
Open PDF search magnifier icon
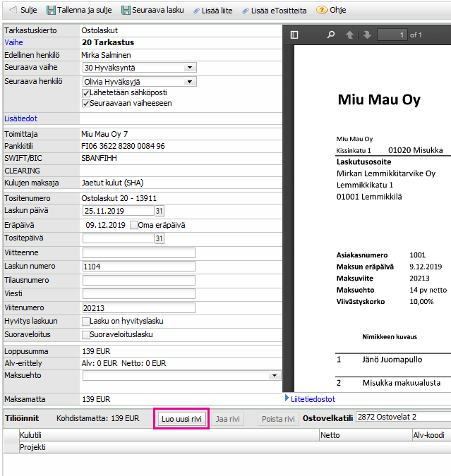pyautogui.click(x=330, y=35)
